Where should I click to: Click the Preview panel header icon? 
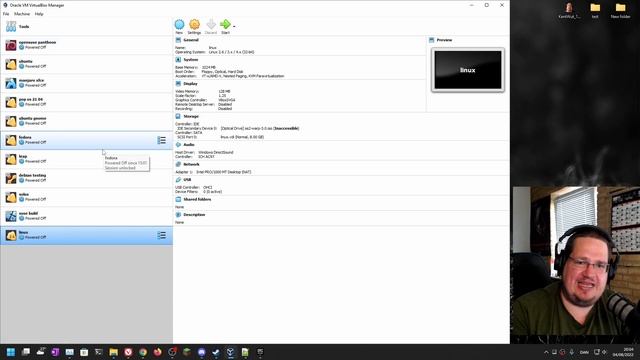tap(432, 40)
